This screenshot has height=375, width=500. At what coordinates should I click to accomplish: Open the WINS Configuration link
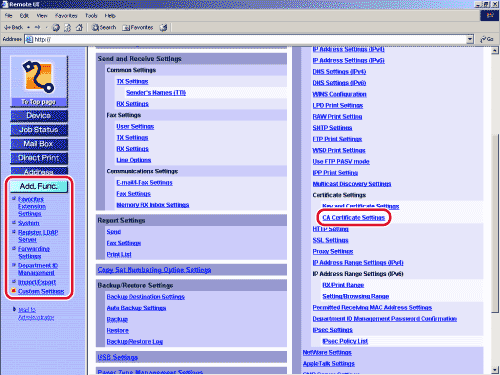point(339,94)
